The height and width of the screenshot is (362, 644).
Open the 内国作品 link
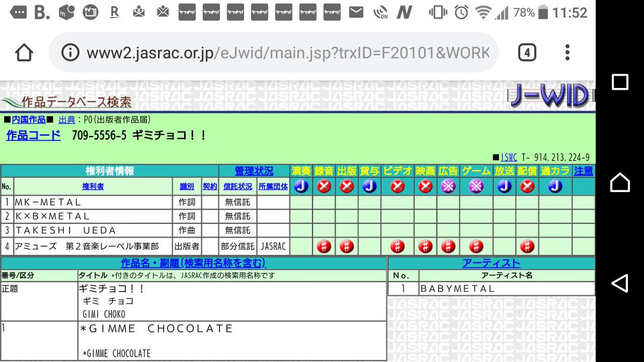tap(28, 119)
